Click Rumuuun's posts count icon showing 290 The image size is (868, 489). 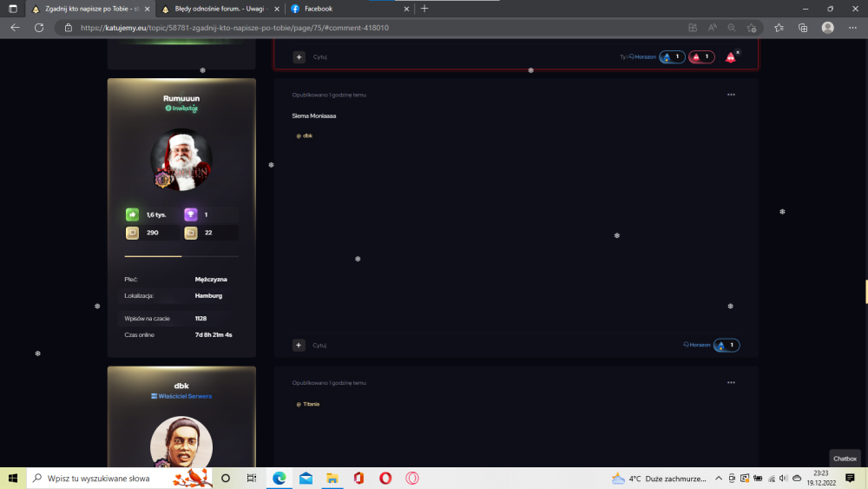(x=132, y=233)
